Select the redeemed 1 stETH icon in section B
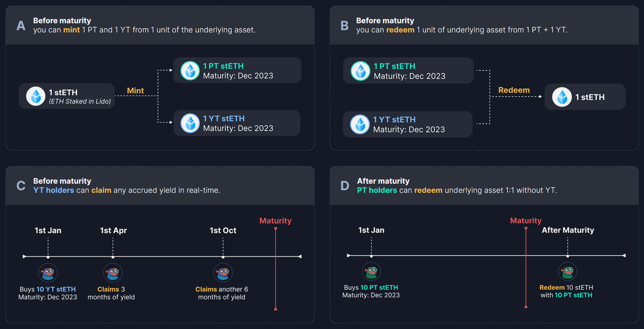The width and height of the screenshot is (644, 329). (x=562, y=97)
